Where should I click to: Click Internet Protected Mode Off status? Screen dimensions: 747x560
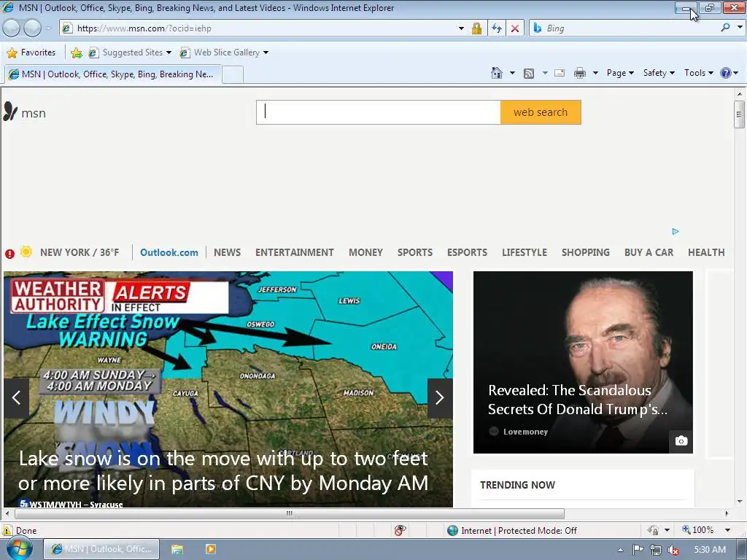pyautogui.click(x=512, y=531)
